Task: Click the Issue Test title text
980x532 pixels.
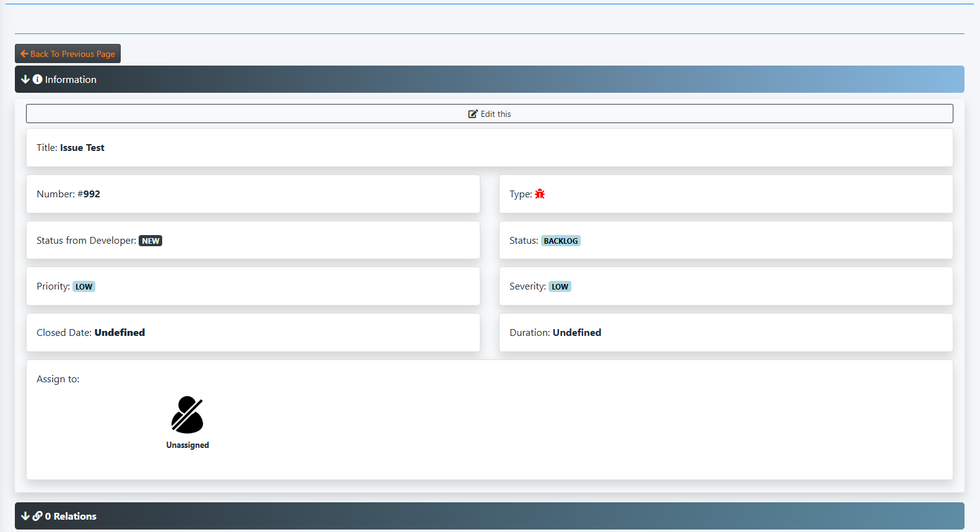Action: tap(82, 147)
